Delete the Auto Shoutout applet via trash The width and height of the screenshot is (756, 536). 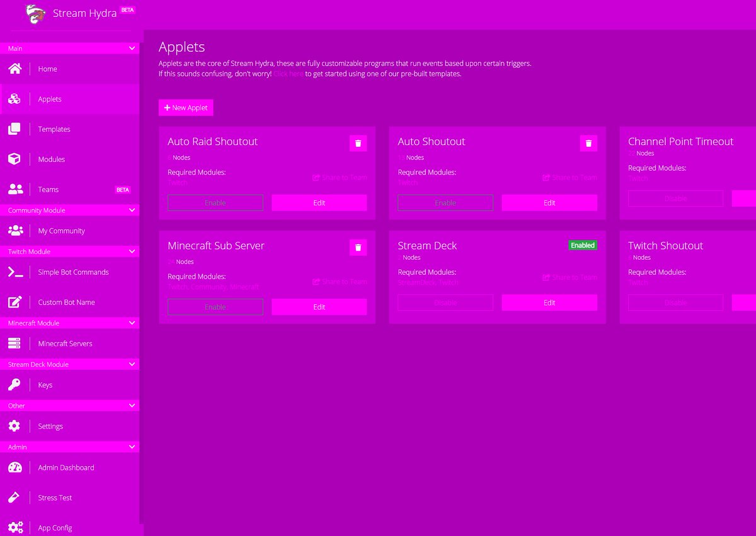coord(588,143)
